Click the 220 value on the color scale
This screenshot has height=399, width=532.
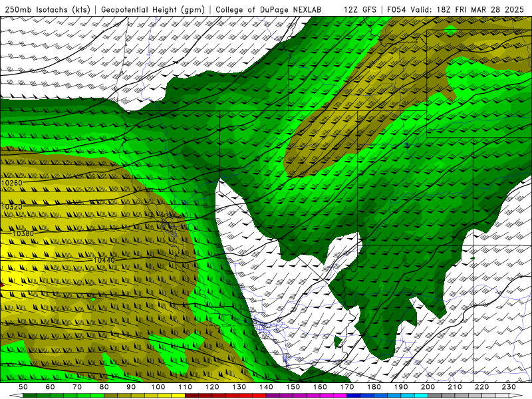pos(482,387)
